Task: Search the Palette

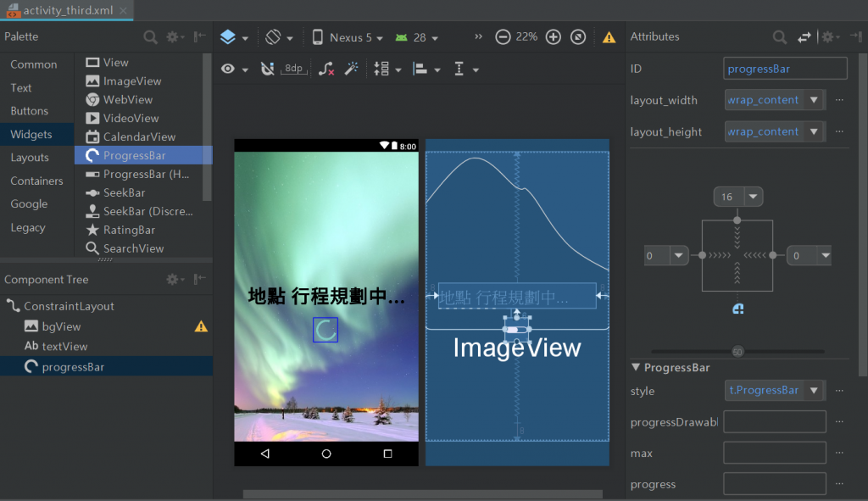Action: 150,37
